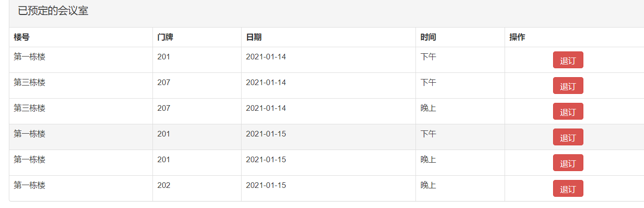Click the date cell in room 202 row
This screenshot has width=644, height=208.
click(x=266, y=186)
